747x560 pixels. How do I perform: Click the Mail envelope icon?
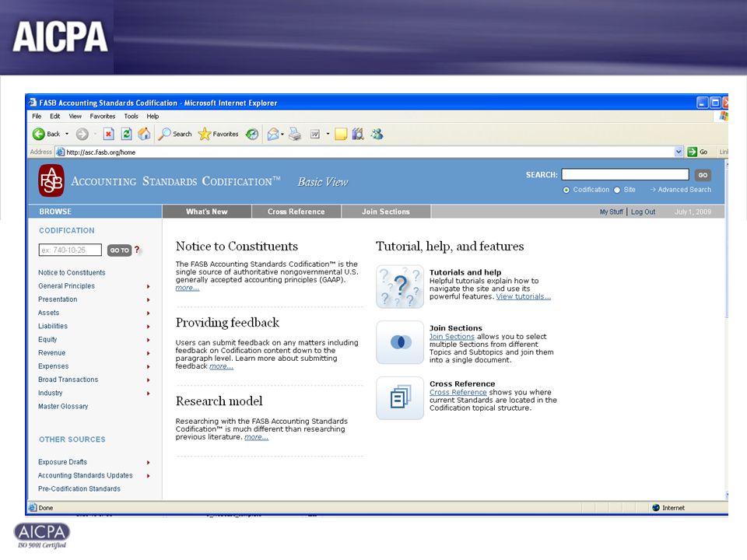[x=273, y=135]
